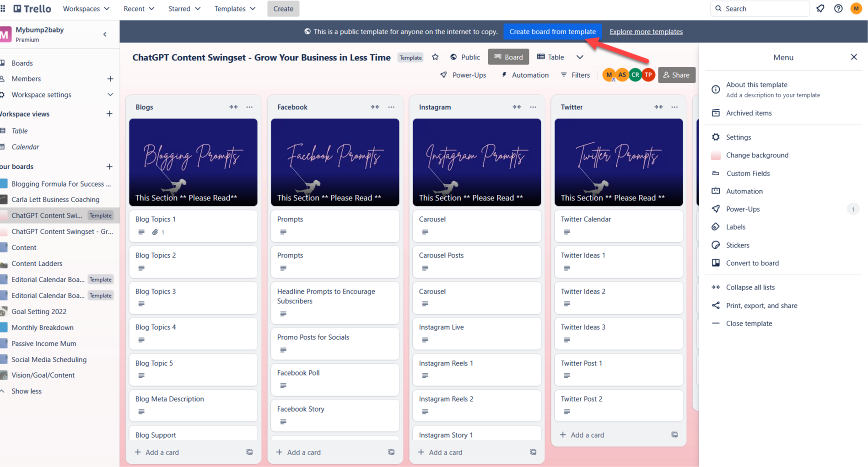Expand Workspace settings in sidebar

(x=110, y=95)
